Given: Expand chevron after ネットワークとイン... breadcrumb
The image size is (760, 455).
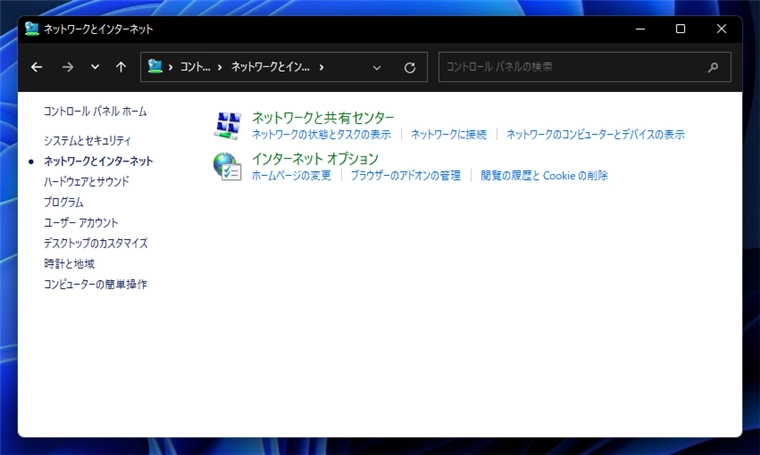Looking at the screenshot, I should coord(321,67).
